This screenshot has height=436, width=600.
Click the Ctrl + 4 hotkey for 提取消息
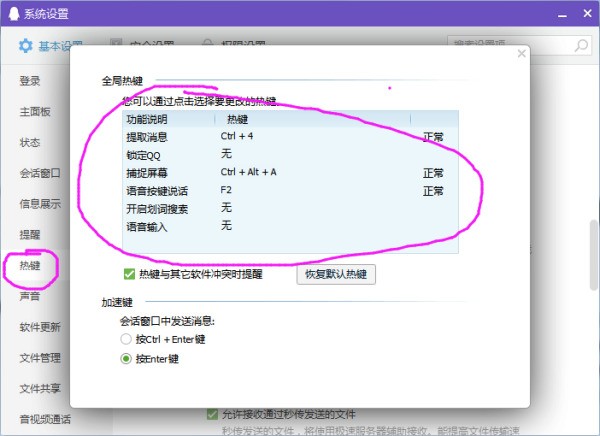[237, 135]
